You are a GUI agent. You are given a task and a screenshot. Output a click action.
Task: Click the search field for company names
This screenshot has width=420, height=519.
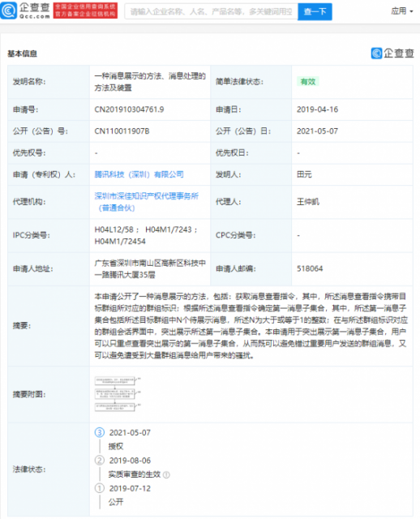211,12
